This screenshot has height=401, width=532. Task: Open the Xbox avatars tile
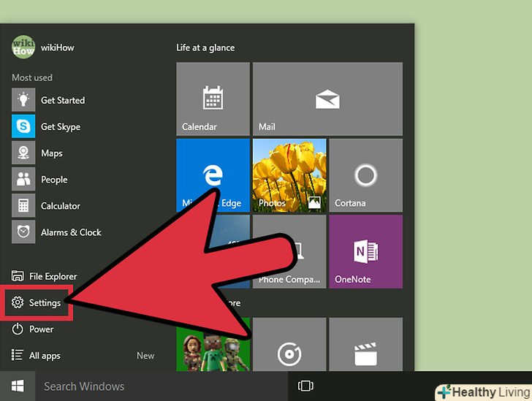pos(213,344)
